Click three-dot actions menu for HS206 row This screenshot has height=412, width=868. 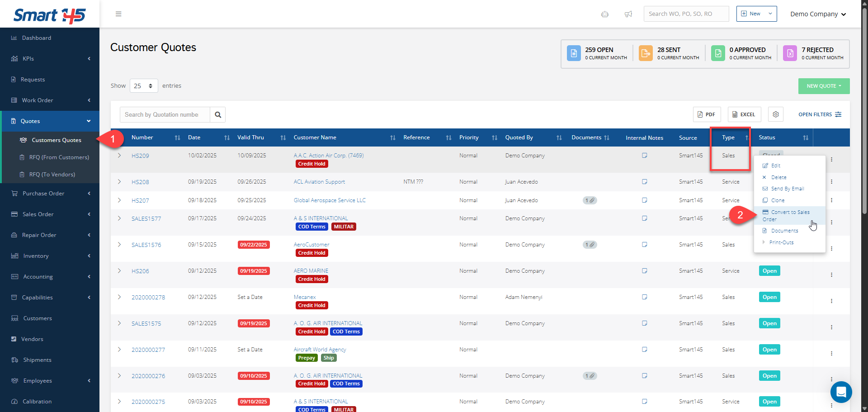(x=831, y=275)
